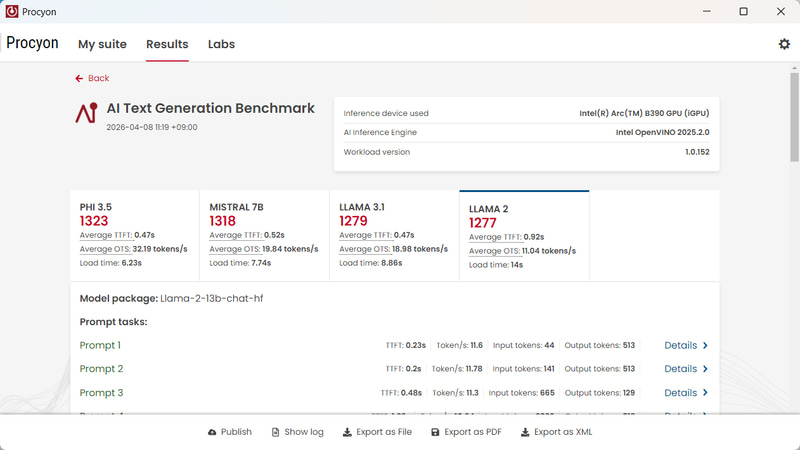The height and width of the screenshot is (450, 800).
Task: Click the Intel OpenVINO 2025.2.0 value
Action: (x=662, y=132)
